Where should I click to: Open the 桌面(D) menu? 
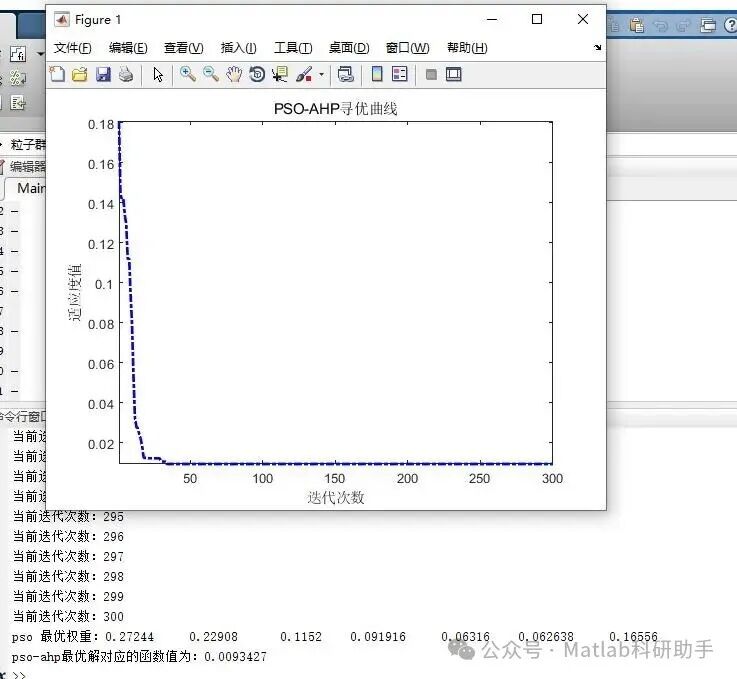click(349, 47)
